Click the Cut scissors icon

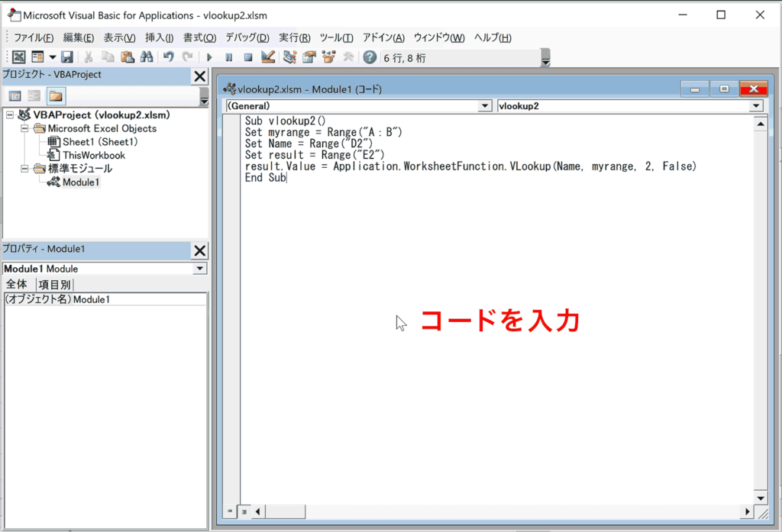tap(89, 57)
